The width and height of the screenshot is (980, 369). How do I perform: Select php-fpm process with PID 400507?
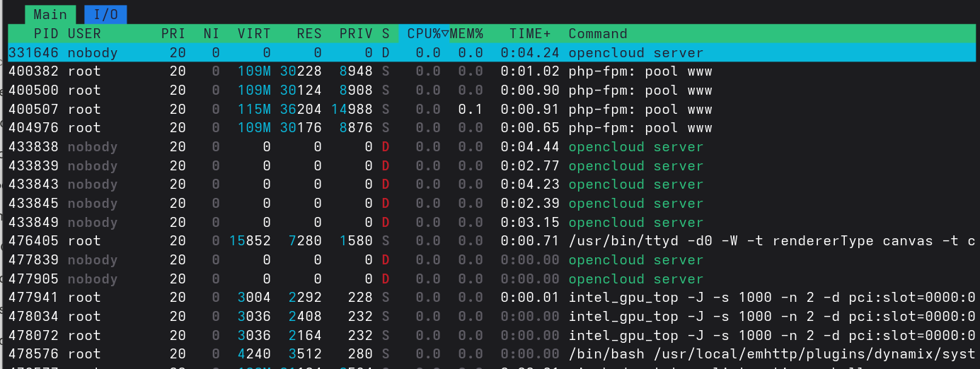coord(491,109)
